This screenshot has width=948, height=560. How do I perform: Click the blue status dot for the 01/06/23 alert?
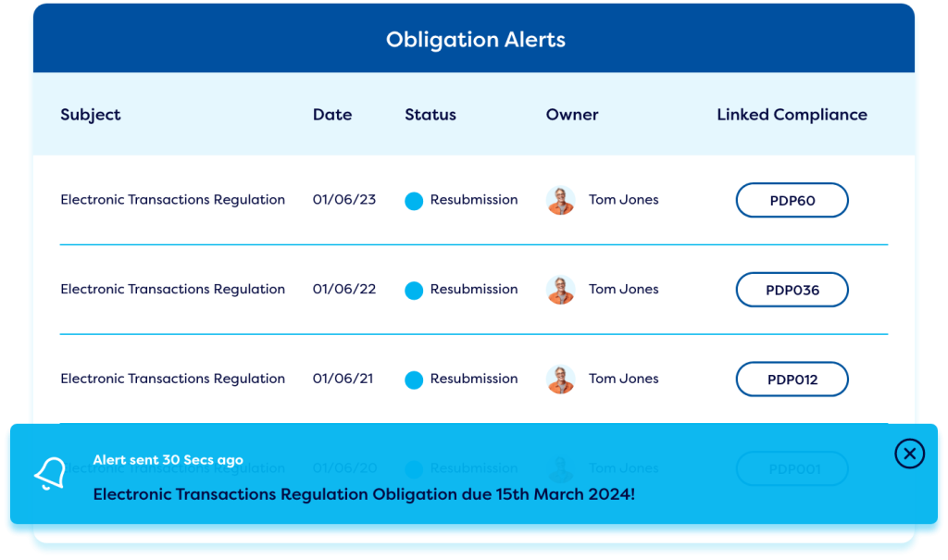click(414, 200)
